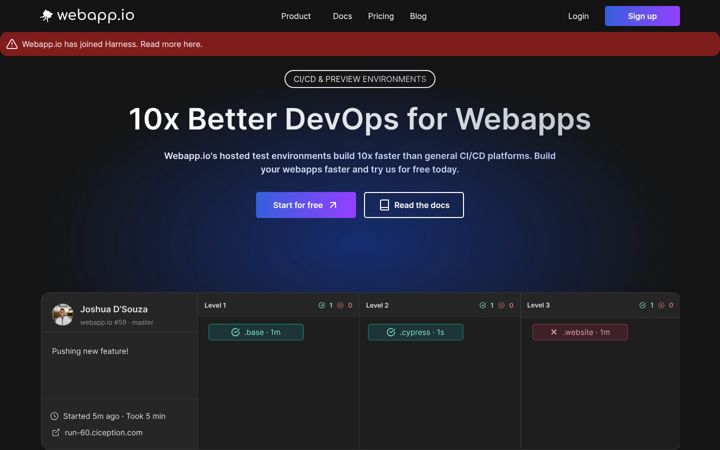Click the external link icon beside run-60.ciception.com
Viewport: 720px width, 450px height.
56,433
